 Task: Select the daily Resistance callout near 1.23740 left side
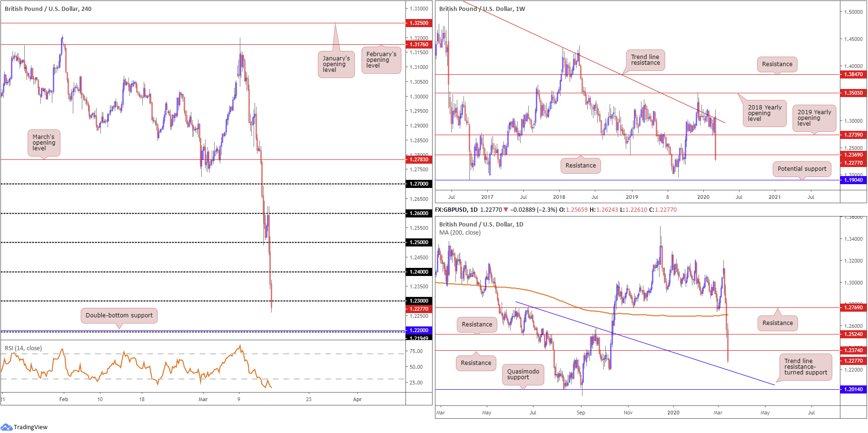tap(476, 363)
